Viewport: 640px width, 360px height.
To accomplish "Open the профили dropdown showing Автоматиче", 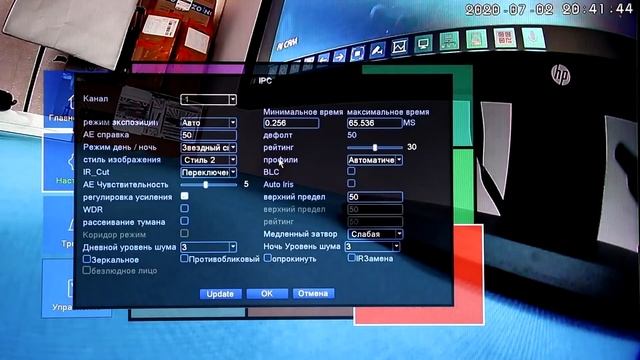I will coord(375,160).
